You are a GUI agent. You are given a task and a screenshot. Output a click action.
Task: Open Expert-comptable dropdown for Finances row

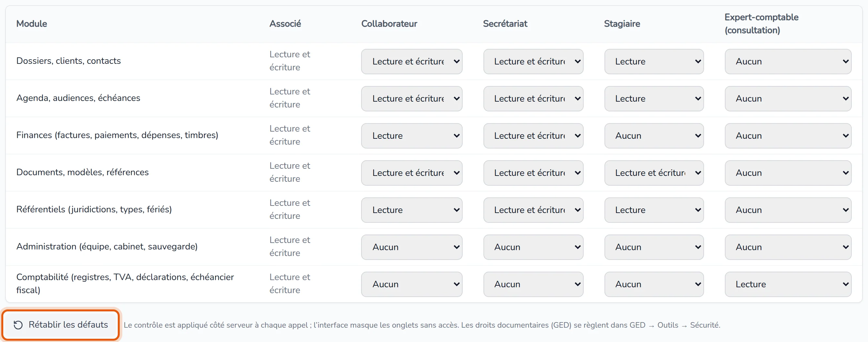tap(788, 135)
